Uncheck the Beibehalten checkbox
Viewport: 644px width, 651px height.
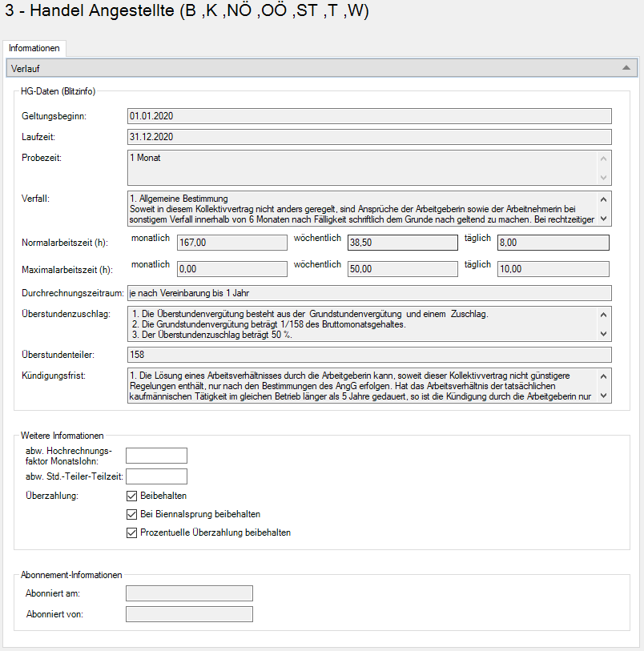click(132, 496)
